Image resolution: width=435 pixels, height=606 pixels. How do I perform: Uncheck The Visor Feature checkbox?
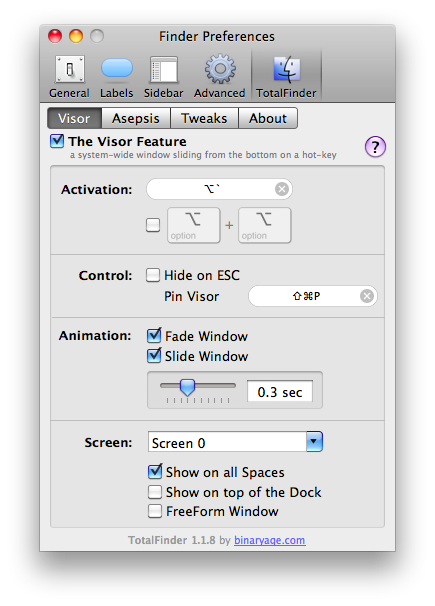tap(57, 141)
